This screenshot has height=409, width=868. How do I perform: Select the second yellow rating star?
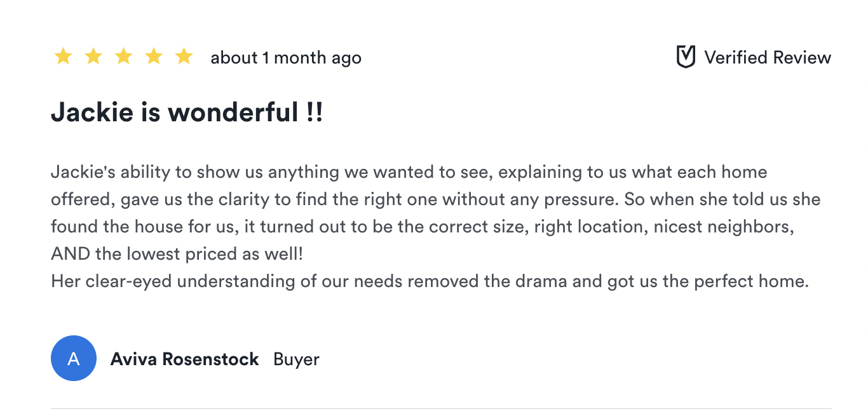tap(93, 57)
